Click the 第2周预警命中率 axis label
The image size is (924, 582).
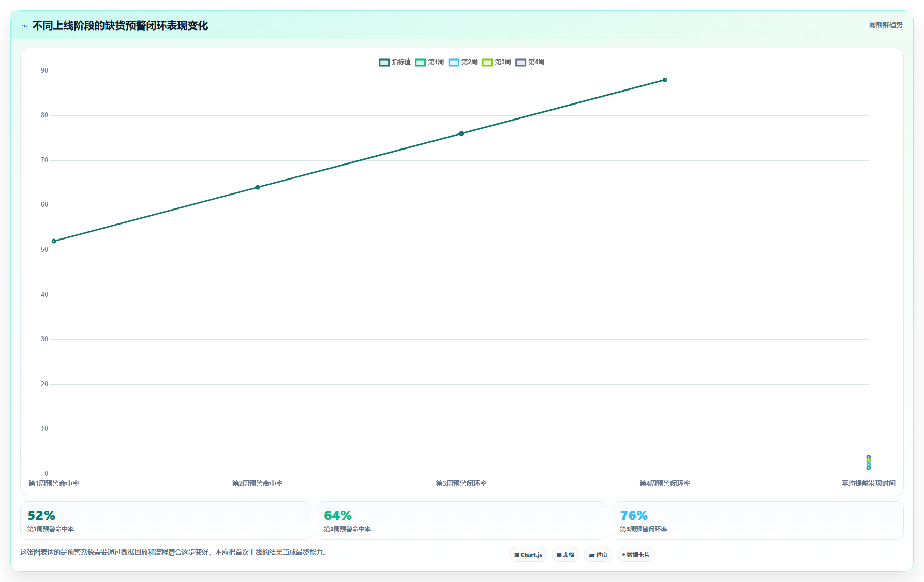258,483
